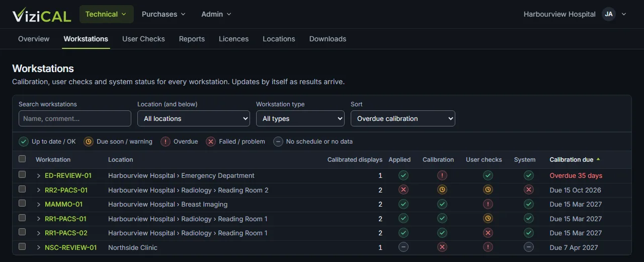Screen dimensions: 644x262
Task: Click the 'Up to date / OK' legend icon
Action: [x=24, y=142]
